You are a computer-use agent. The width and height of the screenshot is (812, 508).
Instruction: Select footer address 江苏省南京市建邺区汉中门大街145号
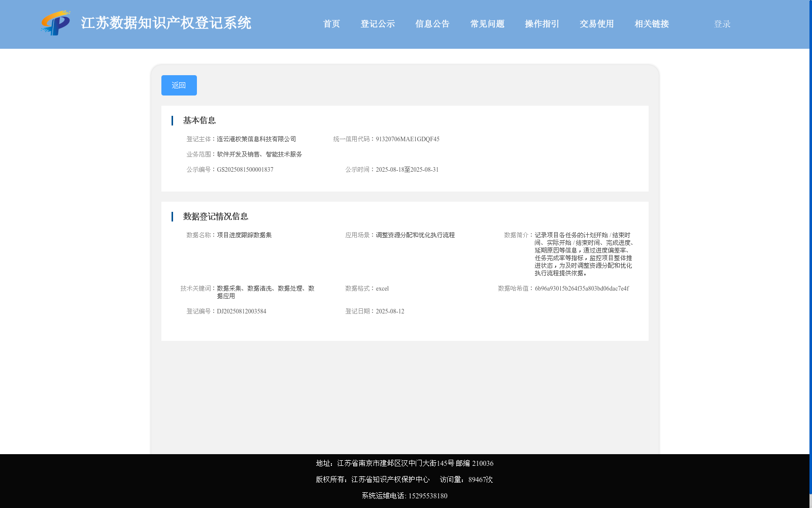point(395,463)
